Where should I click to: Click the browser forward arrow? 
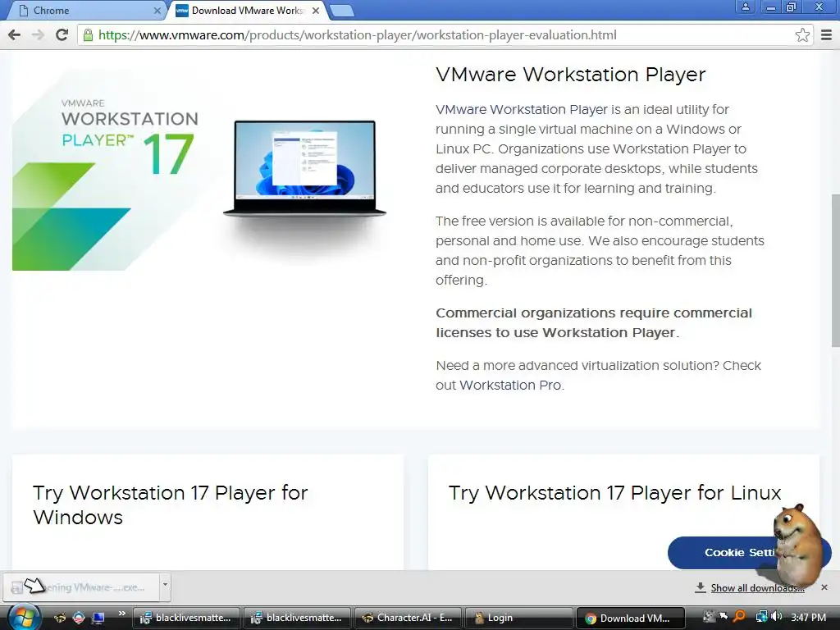[x=38, y=35]
